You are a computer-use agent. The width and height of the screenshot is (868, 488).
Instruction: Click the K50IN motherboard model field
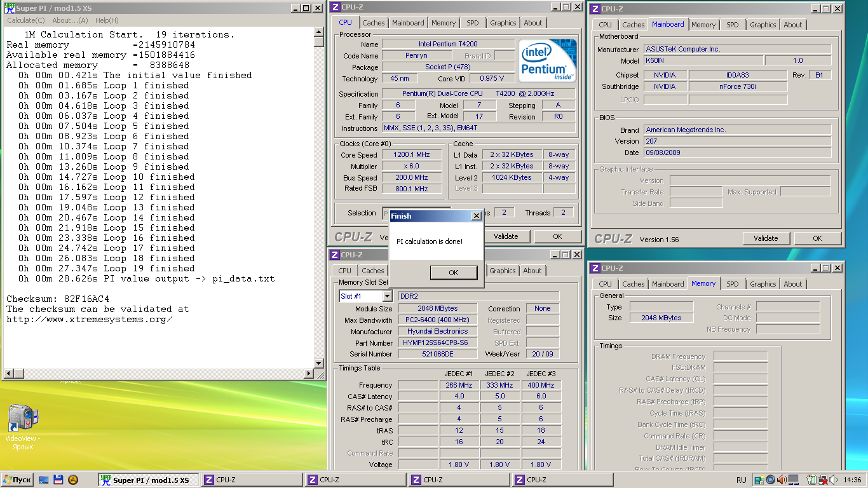click(x=703, y=60)
